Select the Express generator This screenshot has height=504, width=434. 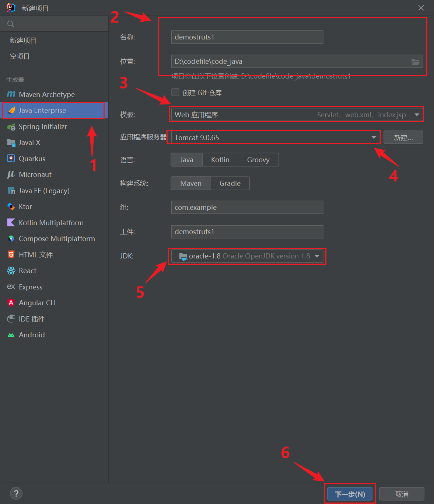coord(54,287)
